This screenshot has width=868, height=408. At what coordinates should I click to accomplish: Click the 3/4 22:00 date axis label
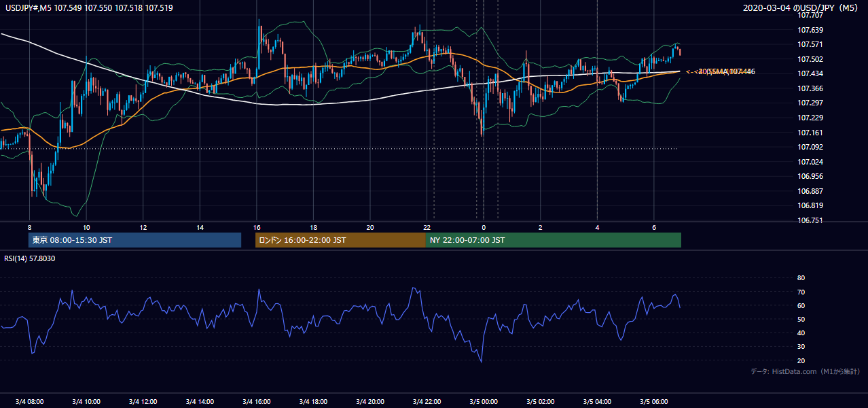click(x=427, y=401)
